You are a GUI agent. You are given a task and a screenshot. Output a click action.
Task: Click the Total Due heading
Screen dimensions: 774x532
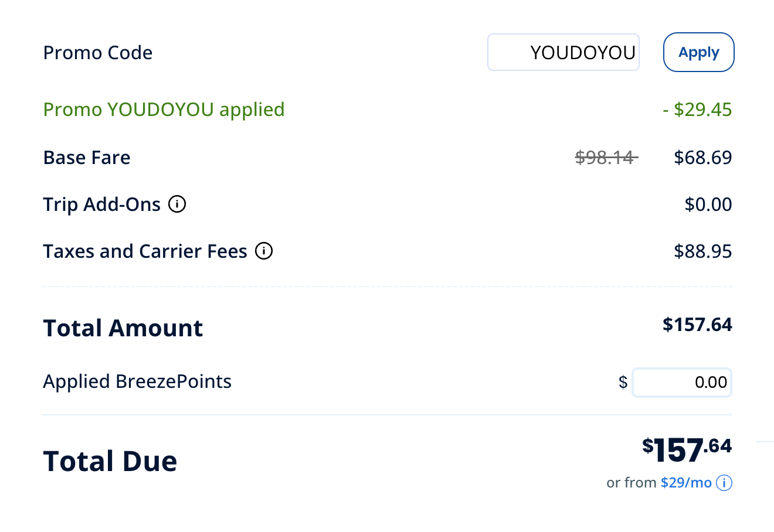110,461
